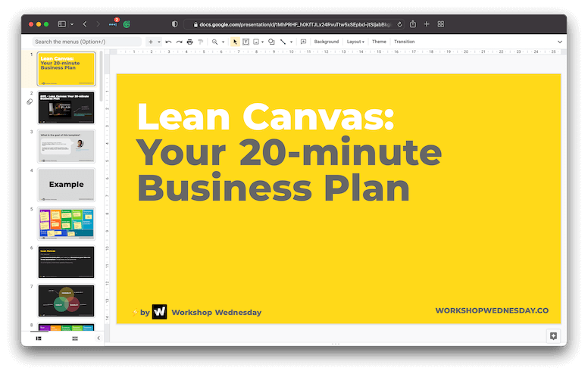Click the Background button
The height and width of the screenshot is (374, 588).
326,42
